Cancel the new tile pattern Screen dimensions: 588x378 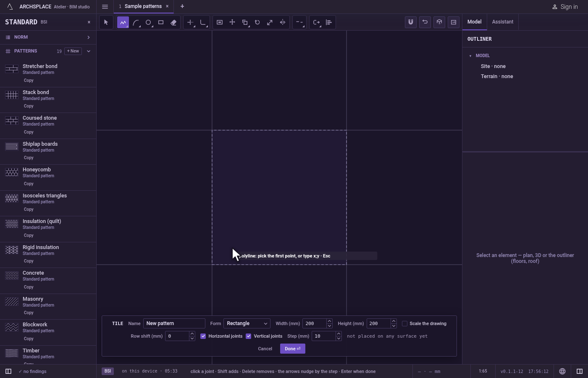pyautogui.click(x=265, y=349)
